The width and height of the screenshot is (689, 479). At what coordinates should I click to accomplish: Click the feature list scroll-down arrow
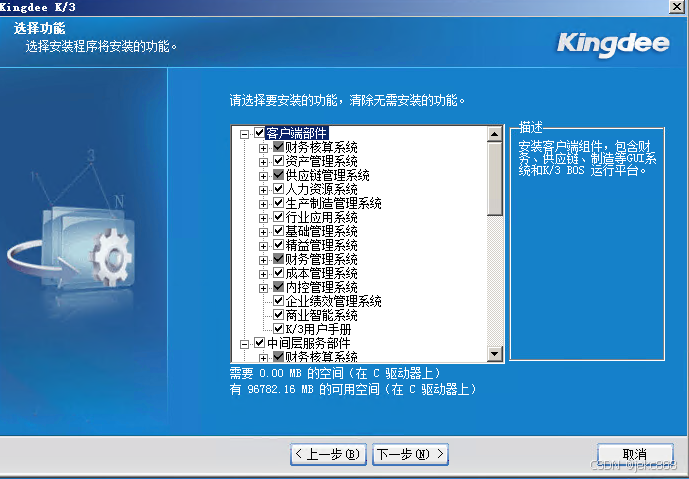(x=495, y=354)
